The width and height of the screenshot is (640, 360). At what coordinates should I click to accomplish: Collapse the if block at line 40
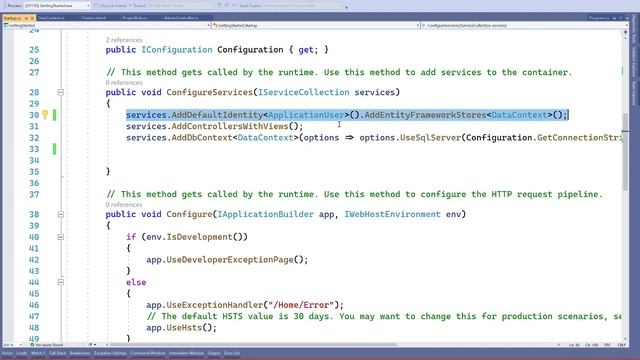coord(60,237)
